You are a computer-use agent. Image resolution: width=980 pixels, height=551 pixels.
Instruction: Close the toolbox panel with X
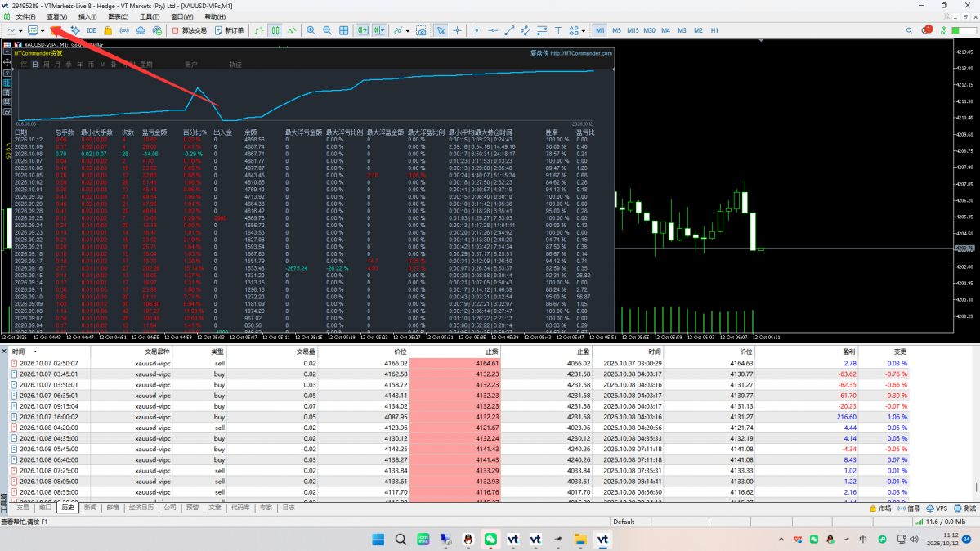[x=4, y=352]
